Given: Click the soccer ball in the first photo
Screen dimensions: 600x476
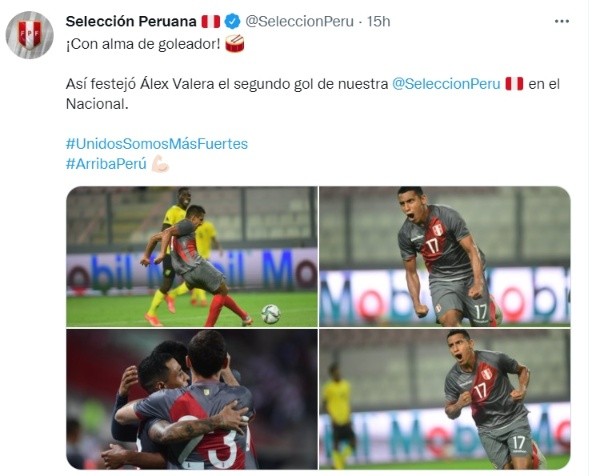Looking at the screenshot, I should [271, 314].
